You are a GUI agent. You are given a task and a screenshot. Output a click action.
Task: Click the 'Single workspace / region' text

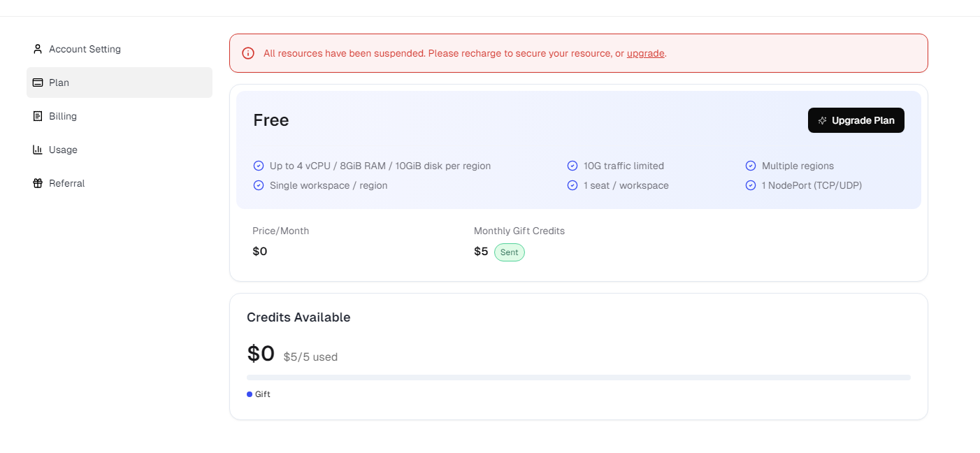click(329, 185)
